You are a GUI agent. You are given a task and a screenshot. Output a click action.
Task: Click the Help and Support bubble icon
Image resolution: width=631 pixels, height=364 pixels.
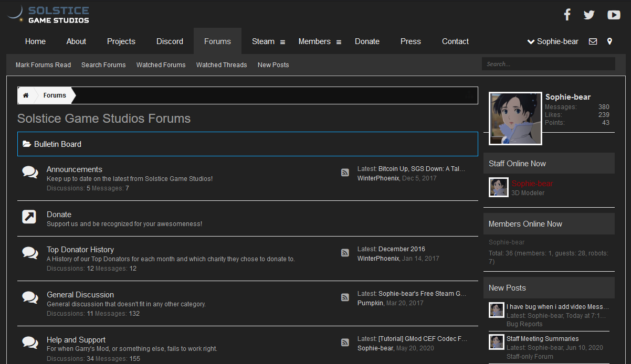coord(30,342)
